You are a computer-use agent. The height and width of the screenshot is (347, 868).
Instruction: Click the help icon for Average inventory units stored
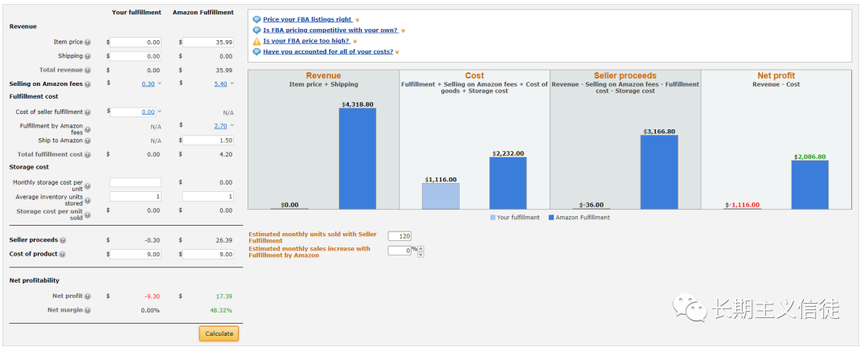click(88, 200)
